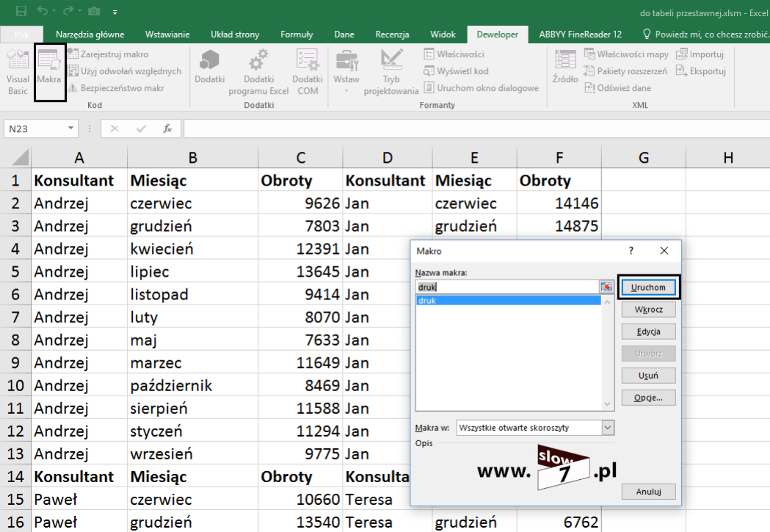Select the druk macro in the list

[x=508, y=300]
